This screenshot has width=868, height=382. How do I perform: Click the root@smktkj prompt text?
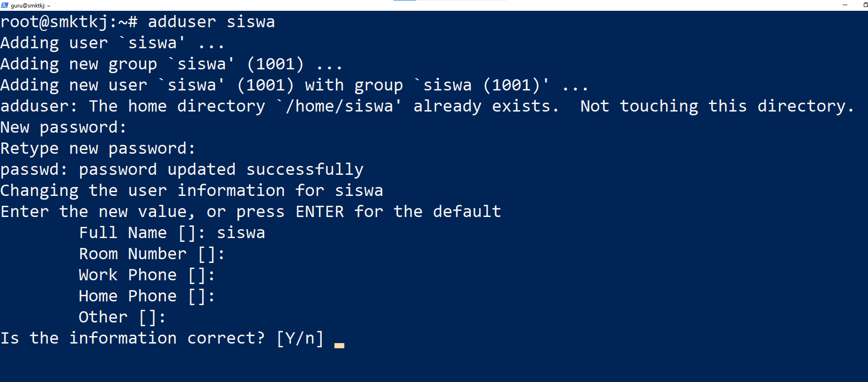click(69, 22)
